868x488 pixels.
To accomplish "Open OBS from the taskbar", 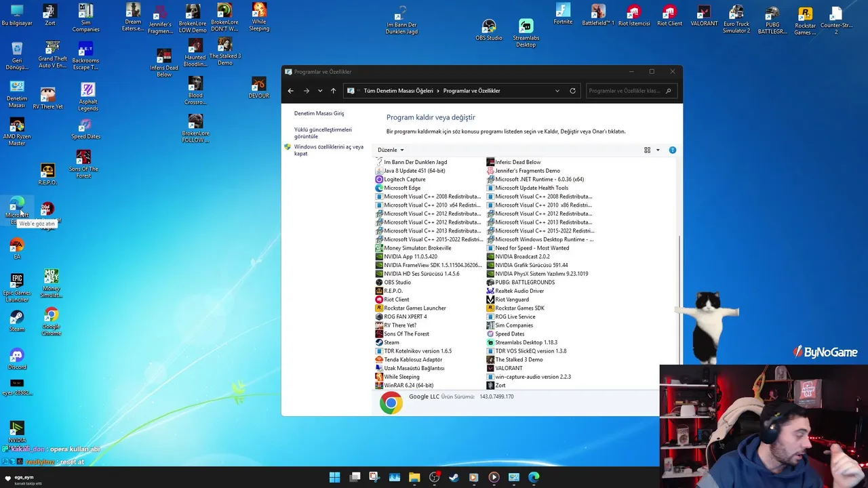I will (x=434, y=477).
